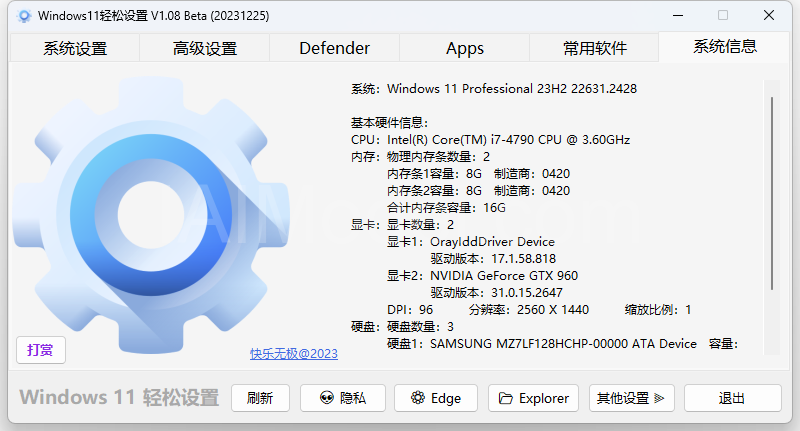The image size is (800, 431).
Task: Click the Edge settings button
Action: pyautogui.click(x=436, y=398)
